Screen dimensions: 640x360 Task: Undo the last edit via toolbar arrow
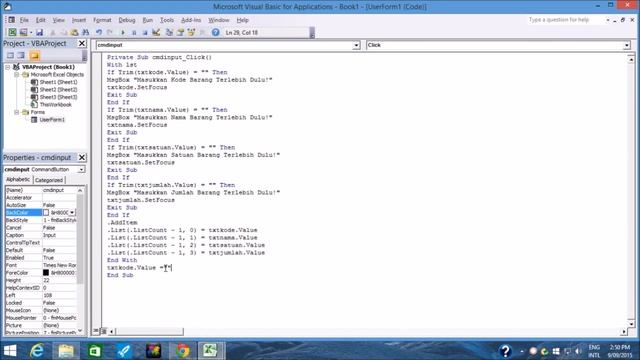[x=99, y=32]
